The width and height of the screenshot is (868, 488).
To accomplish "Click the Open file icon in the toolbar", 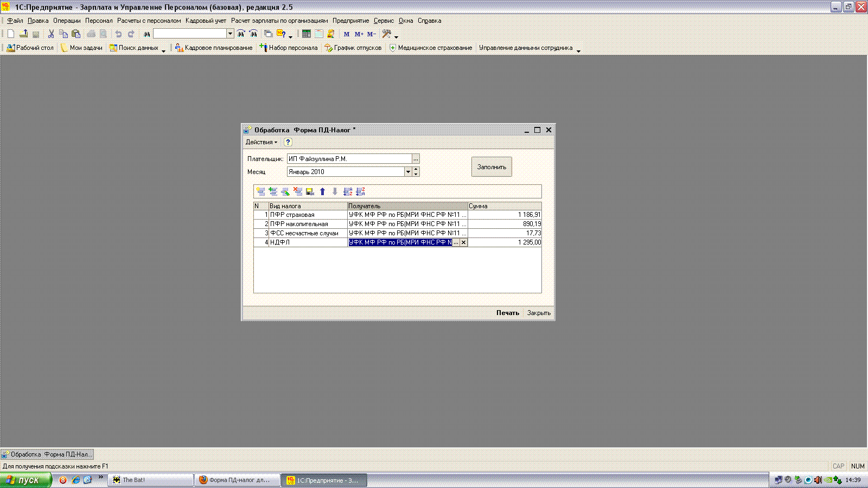I will click(23, 34).
